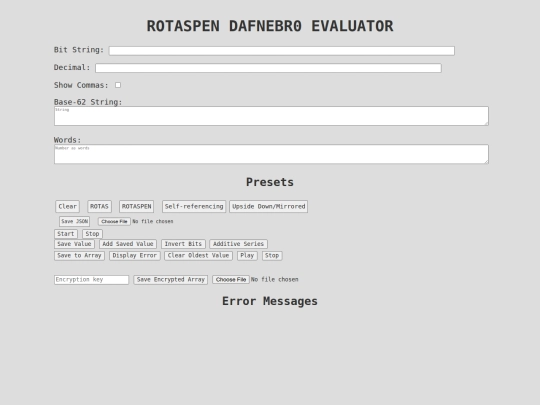
Task: Click the Additive Series button
Action: pyautogui.click(x=238, y=244)
